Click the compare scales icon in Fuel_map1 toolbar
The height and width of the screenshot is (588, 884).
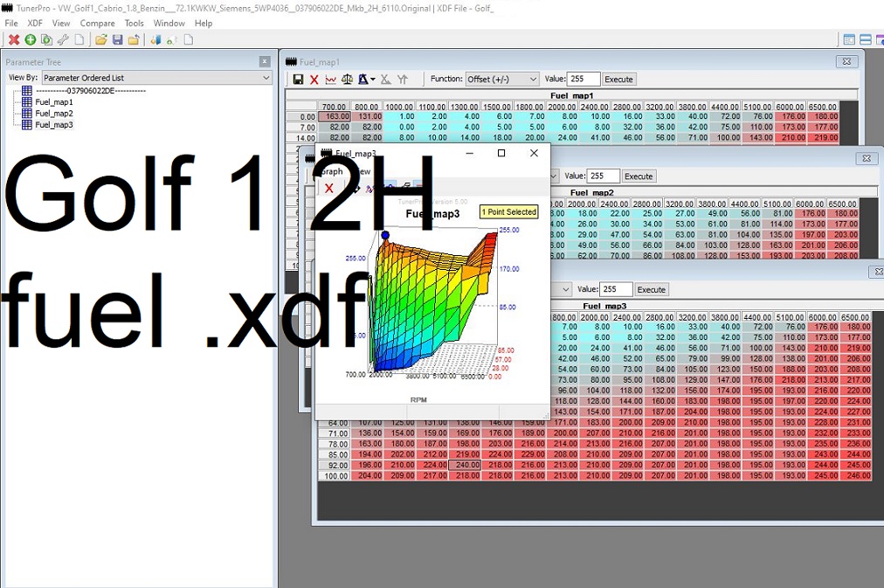click(x=348, y=79)
